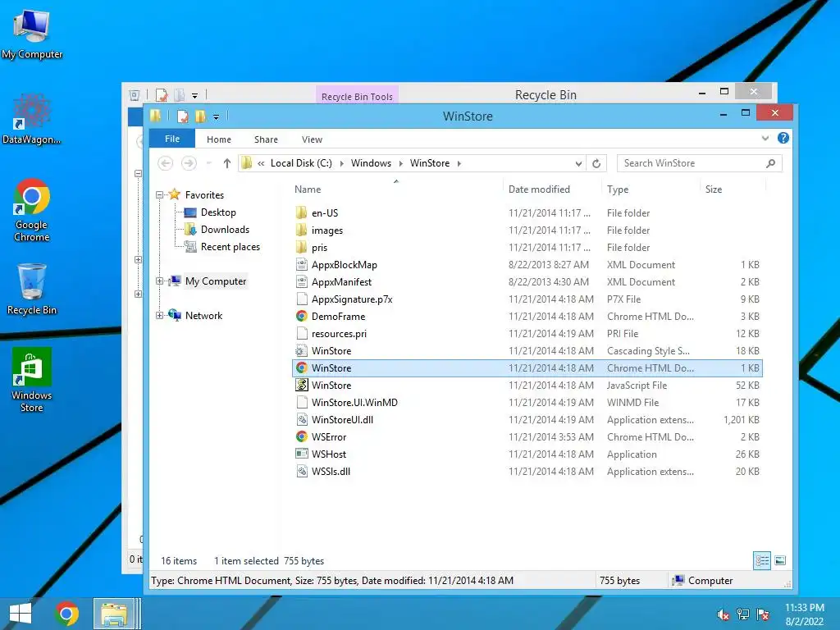Open Quick Access Toolbar customize dropdown
The image size is (840, 630).
click(216, 116)
